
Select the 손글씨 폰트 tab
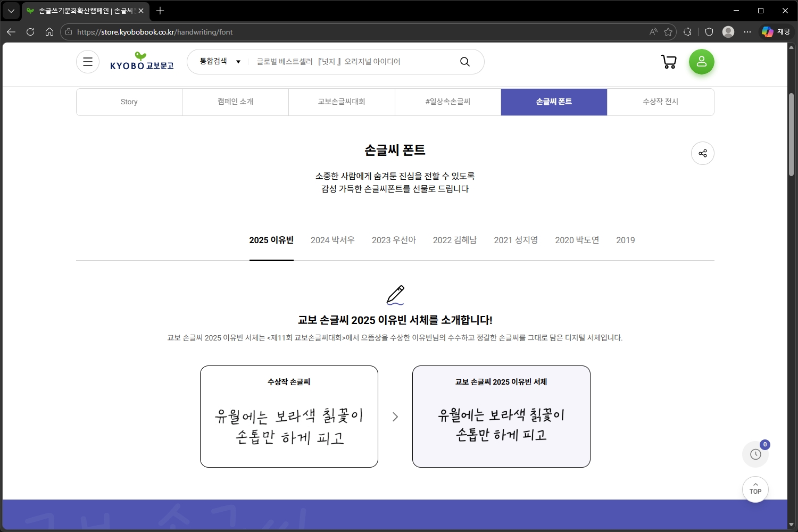554,102
